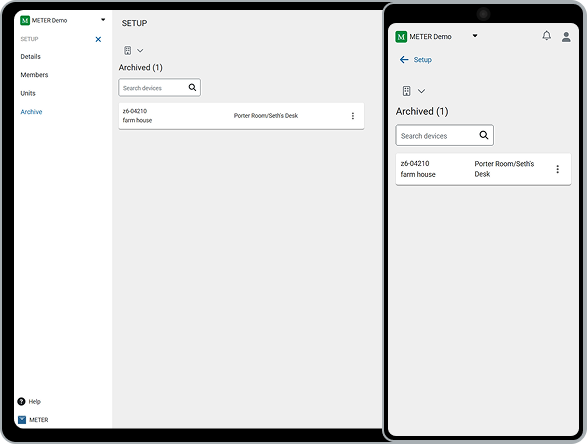
Task: Open the three-dot menu for z6-04210 in the phone view
Action: [557, 169]
